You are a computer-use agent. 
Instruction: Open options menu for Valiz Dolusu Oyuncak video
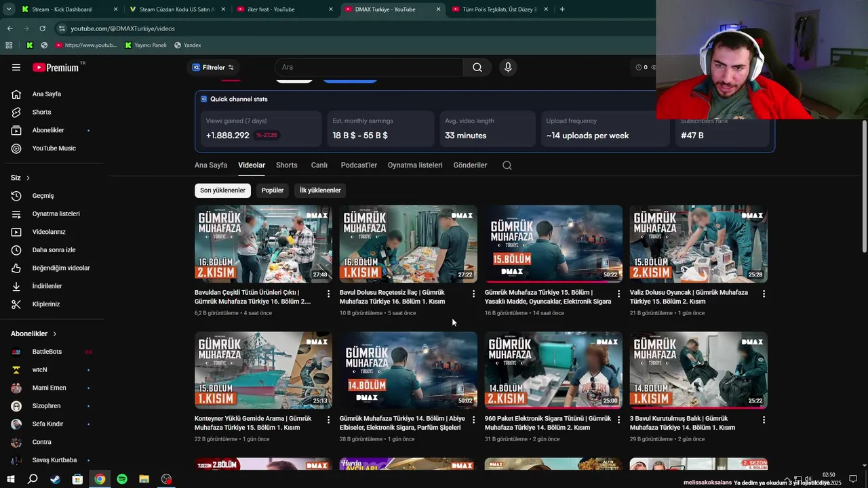pos(764,293)
